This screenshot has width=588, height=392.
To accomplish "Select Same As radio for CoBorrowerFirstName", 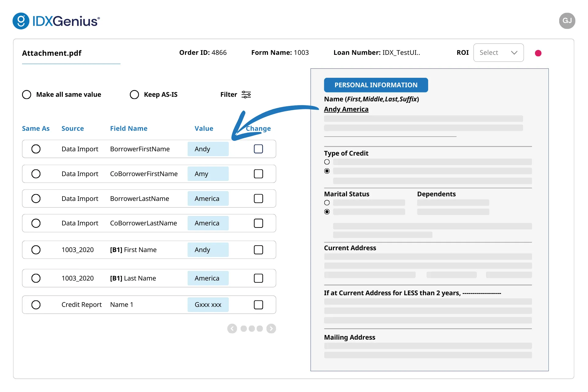I will point(36,174).
